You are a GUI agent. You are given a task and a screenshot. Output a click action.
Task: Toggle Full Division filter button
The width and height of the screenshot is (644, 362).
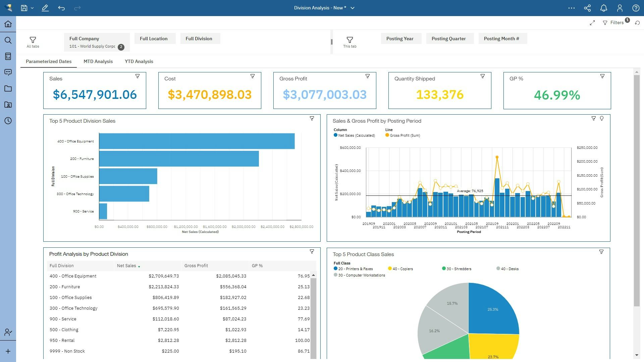(199, 39)
